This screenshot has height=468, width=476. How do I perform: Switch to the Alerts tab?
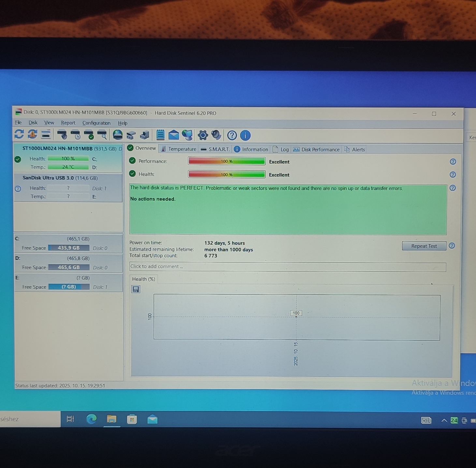click(354, 149)
